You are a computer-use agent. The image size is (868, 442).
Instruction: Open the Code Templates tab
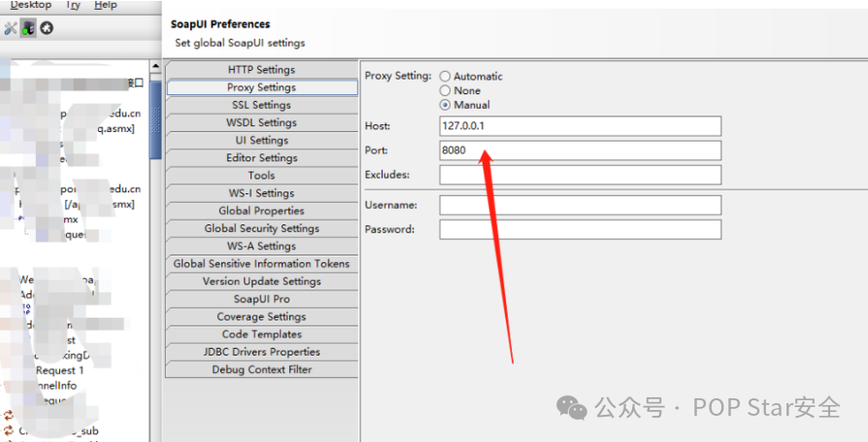tap(262, 334)
